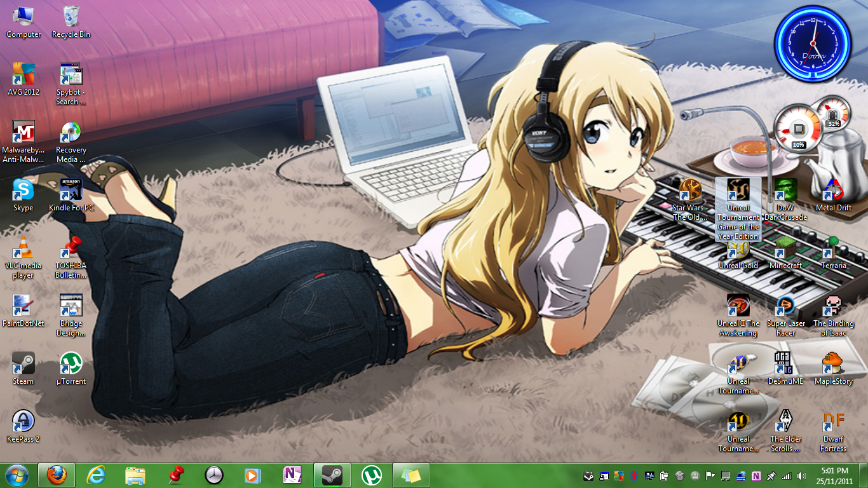Select the Dwarf Fortress shortcut

point(834,431)
